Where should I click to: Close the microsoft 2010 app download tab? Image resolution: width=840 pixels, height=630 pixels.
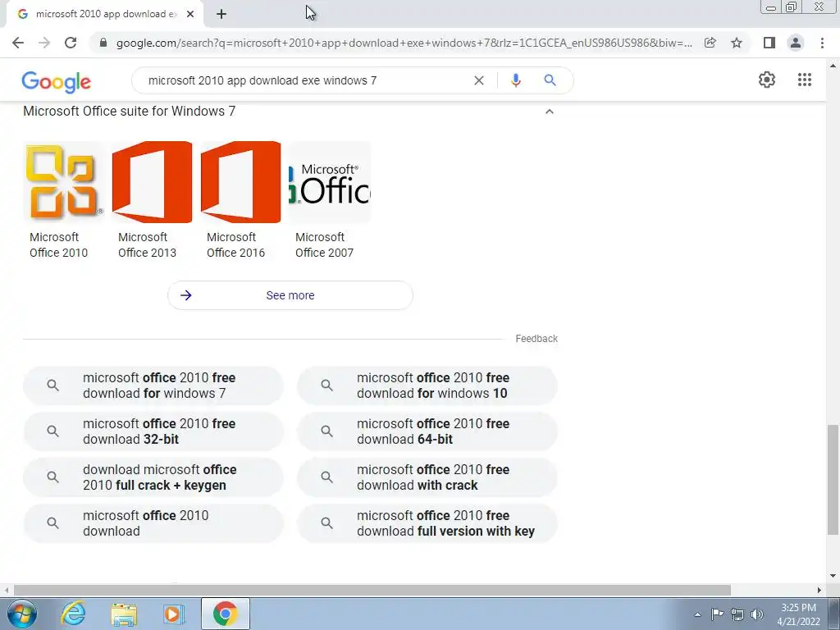click(190, 14)
